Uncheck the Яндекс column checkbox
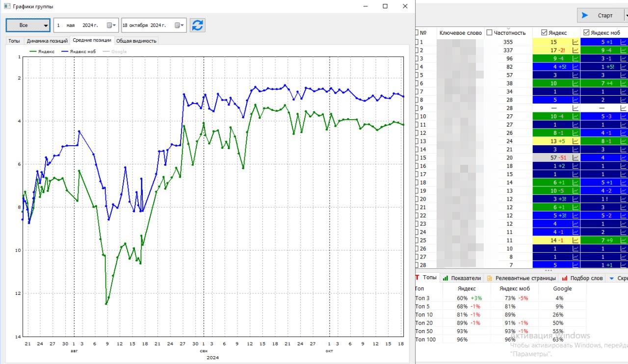This screenshot has width=628, height=364. 544,33
